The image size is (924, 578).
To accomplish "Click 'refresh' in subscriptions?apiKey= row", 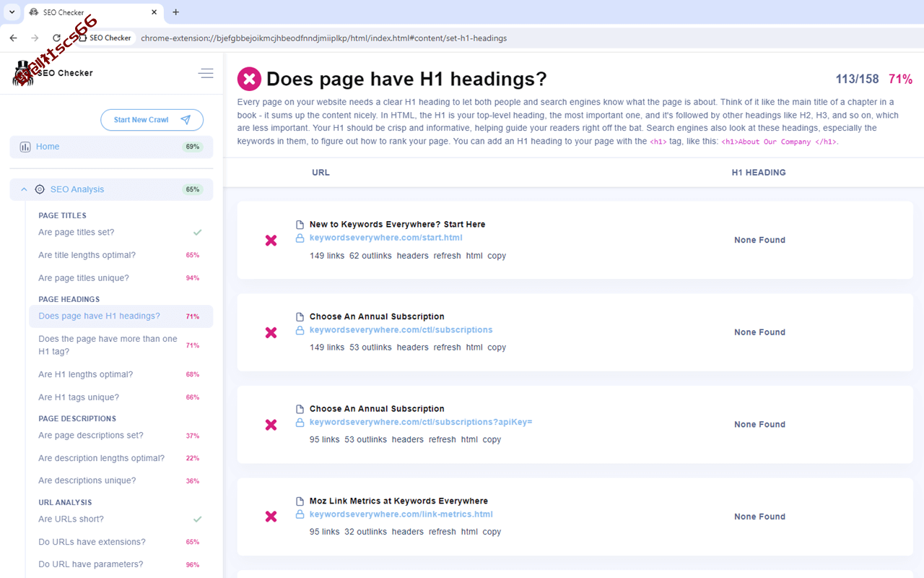I will click(x=443, y=439).
